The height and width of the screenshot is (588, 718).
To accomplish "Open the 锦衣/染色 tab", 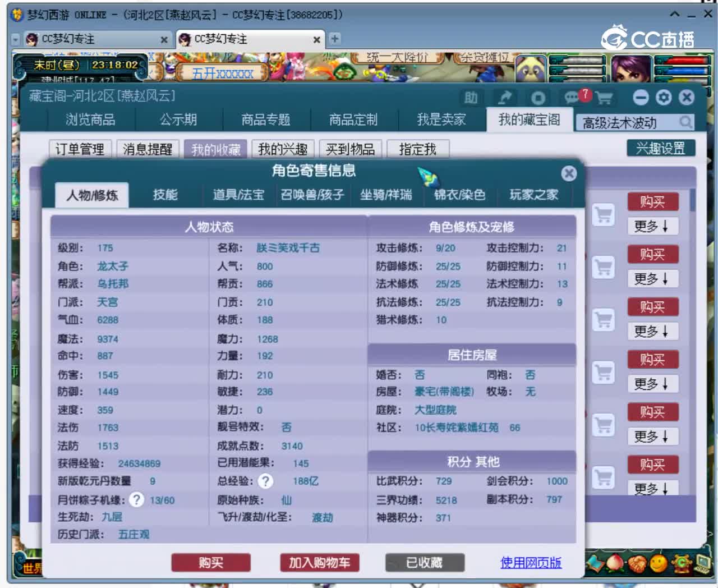I will click(459, 195).
